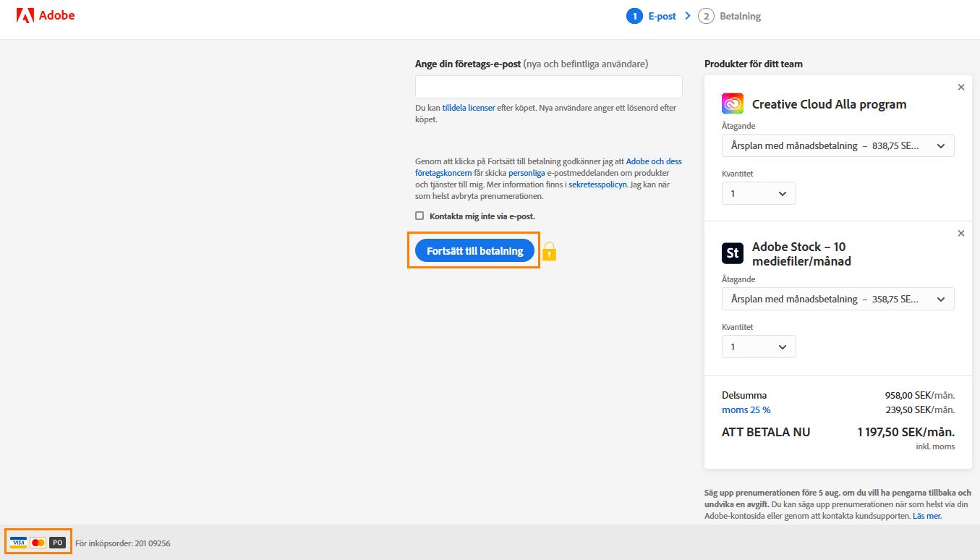The width and height of the screenshot is (980, 560).
Task: Open Adobe Stock Åtagande plan dropdown
Action: 838,299
